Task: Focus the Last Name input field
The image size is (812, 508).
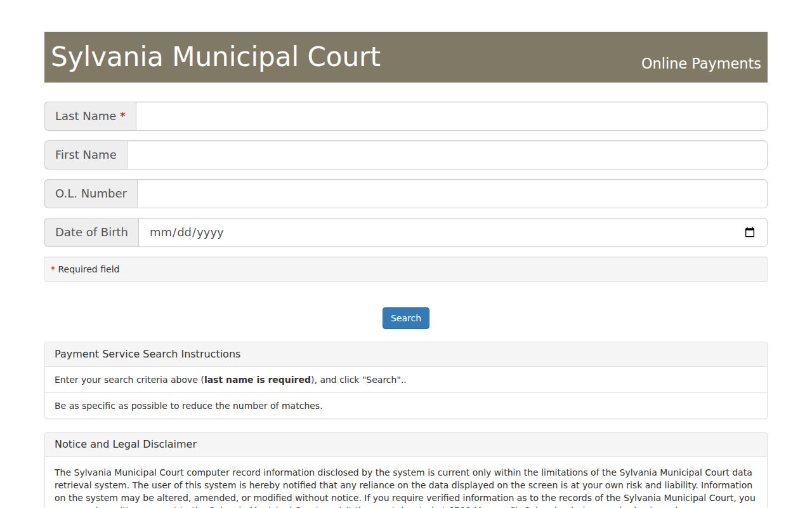Action: tap(452, 116)
